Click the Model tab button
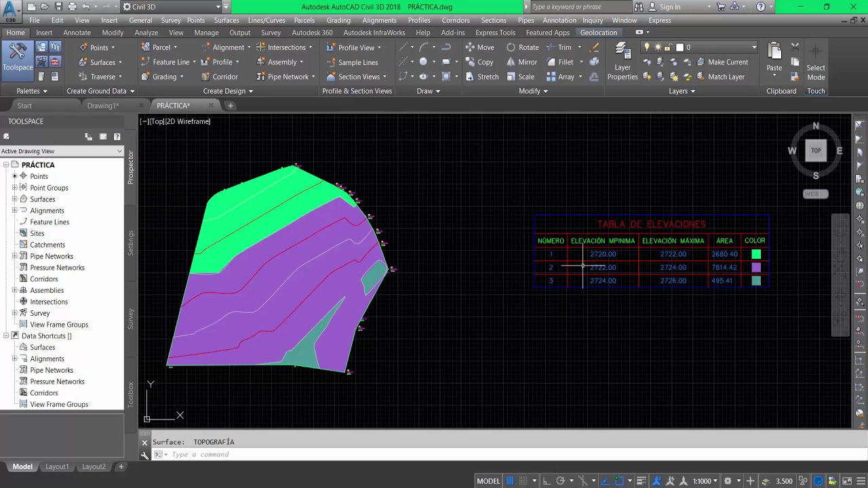The image size is (868, 488). point(22,466)
